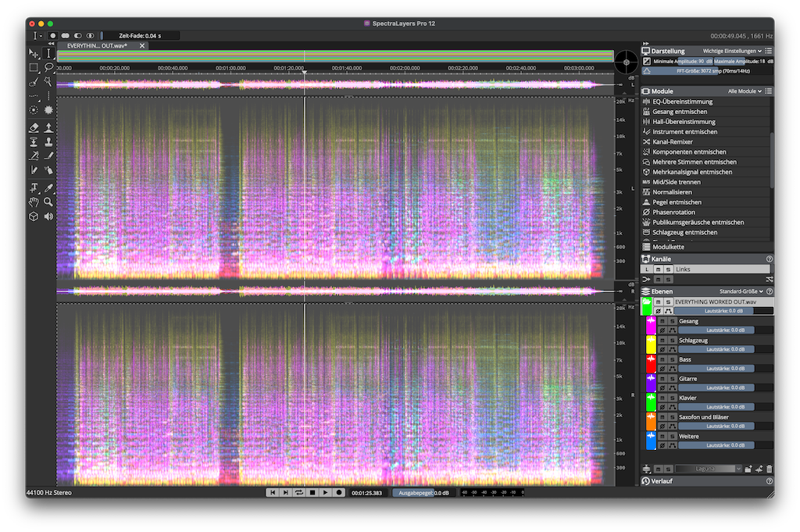Select the rectangular selection tool
Viewport: 800px width, 532px height.
coord(34,67)
